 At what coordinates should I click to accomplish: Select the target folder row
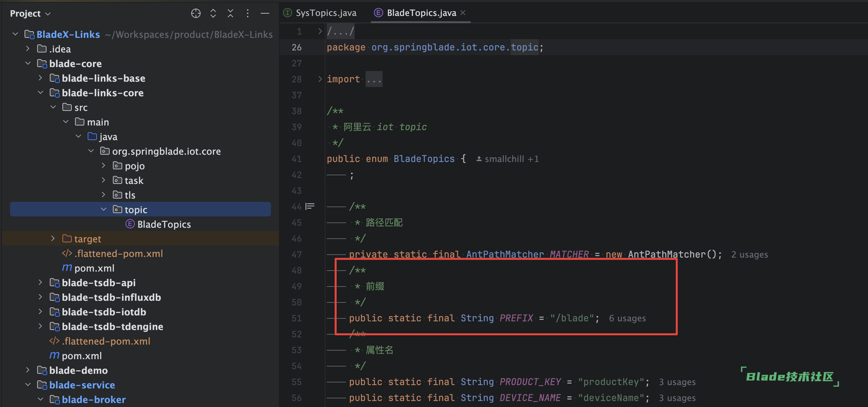tap(140, 239)
